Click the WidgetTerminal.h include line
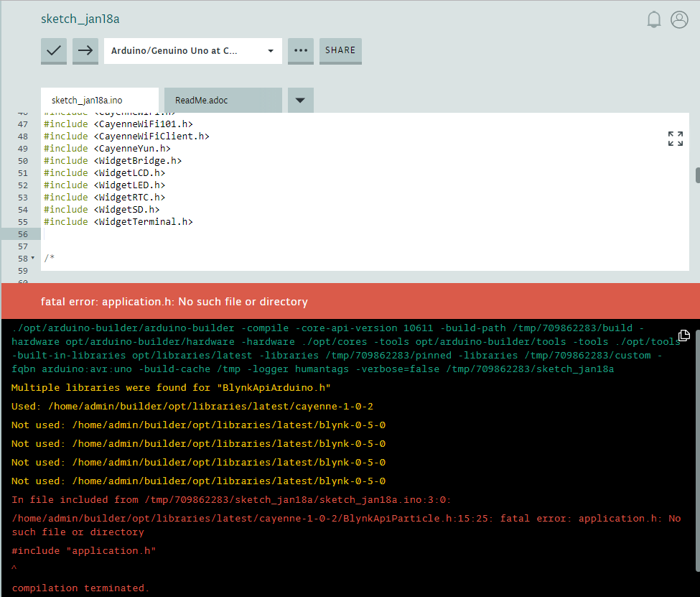This screenshot has width=700, height=597. (x=119, y=221)
